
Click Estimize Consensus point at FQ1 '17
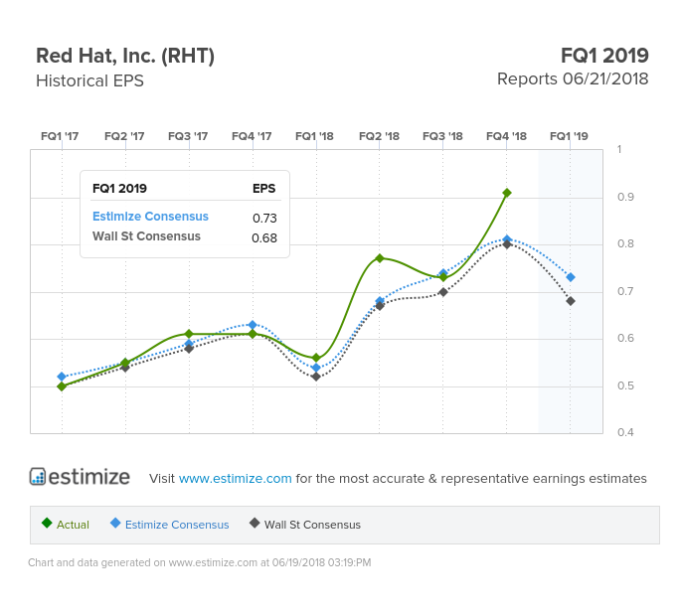[62, 377]
